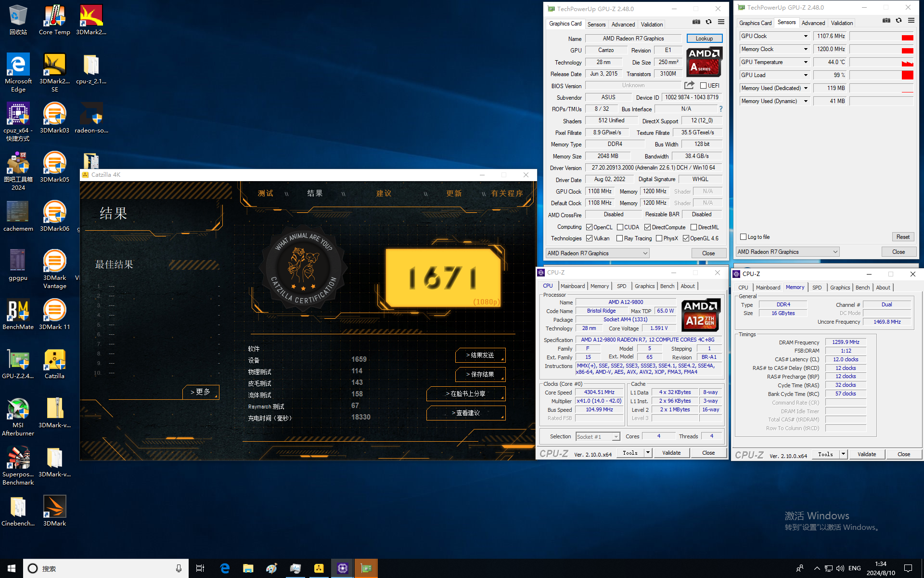The image size is (924, 578).
Task: Open gpgpu desktop icon
Action: 18,266
